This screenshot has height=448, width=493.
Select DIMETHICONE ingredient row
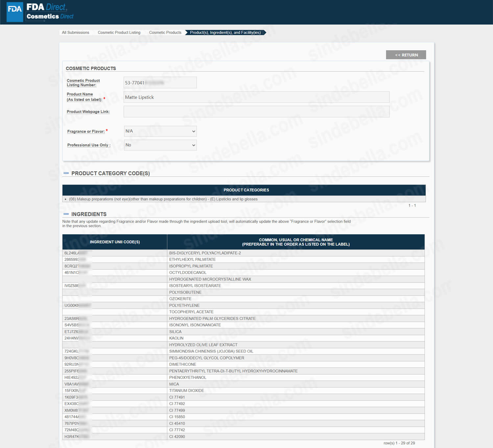click(x=244, y=364)
